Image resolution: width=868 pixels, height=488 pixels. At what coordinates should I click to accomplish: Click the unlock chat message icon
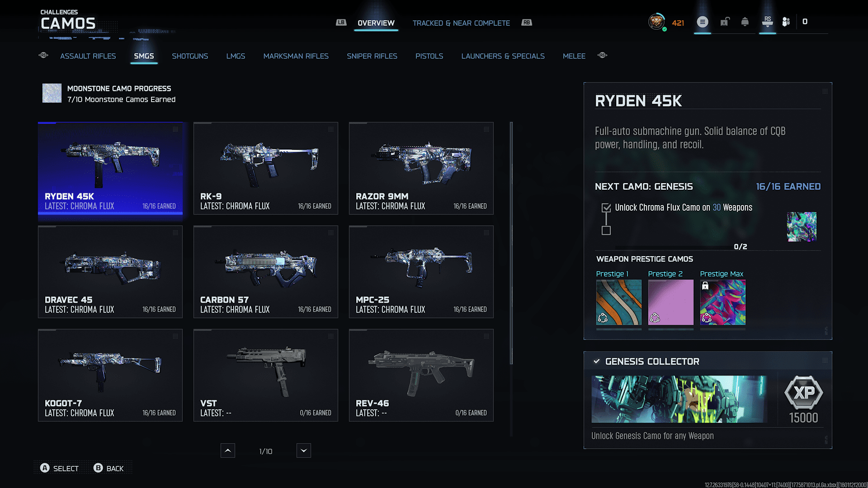[725, 22]
